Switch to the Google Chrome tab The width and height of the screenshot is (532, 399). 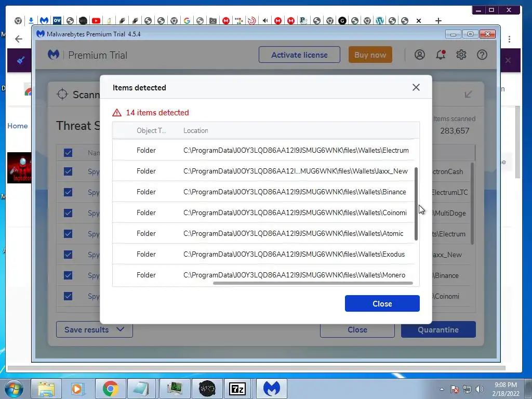coord(187,21)
